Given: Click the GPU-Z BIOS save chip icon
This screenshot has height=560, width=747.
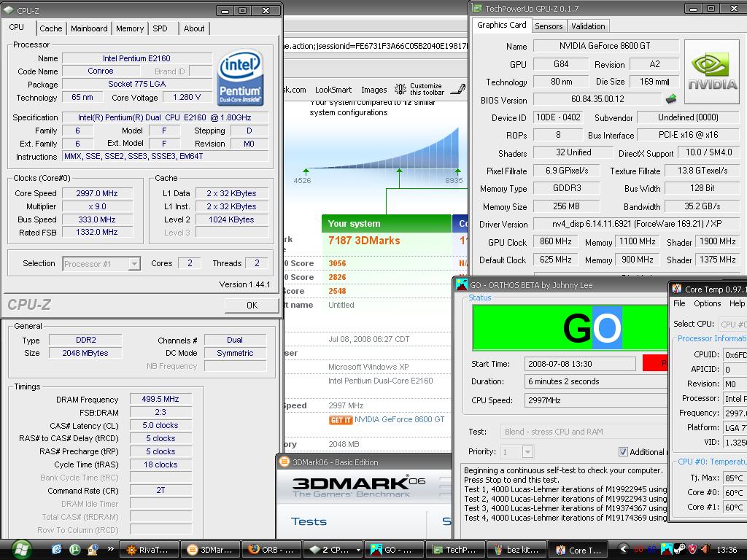Looking at the screenshot, I should (x=671, y=99).
